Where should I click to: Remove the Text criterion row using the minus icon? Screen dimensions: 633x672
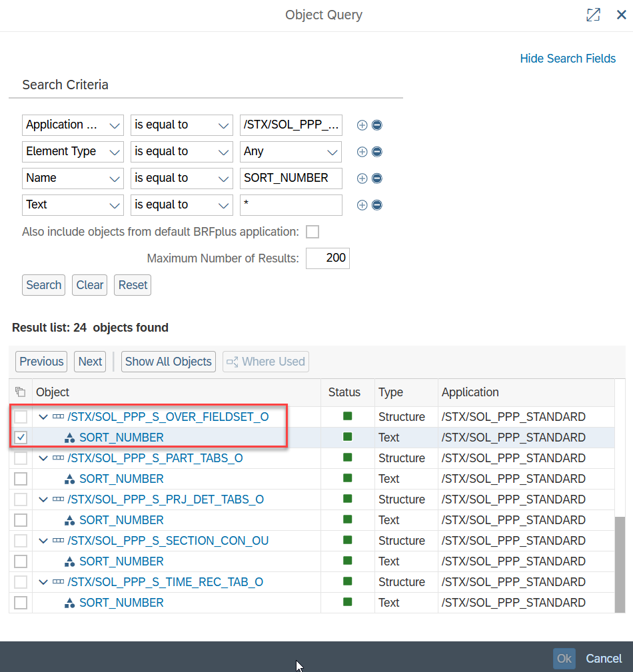[x=377, y=205]
